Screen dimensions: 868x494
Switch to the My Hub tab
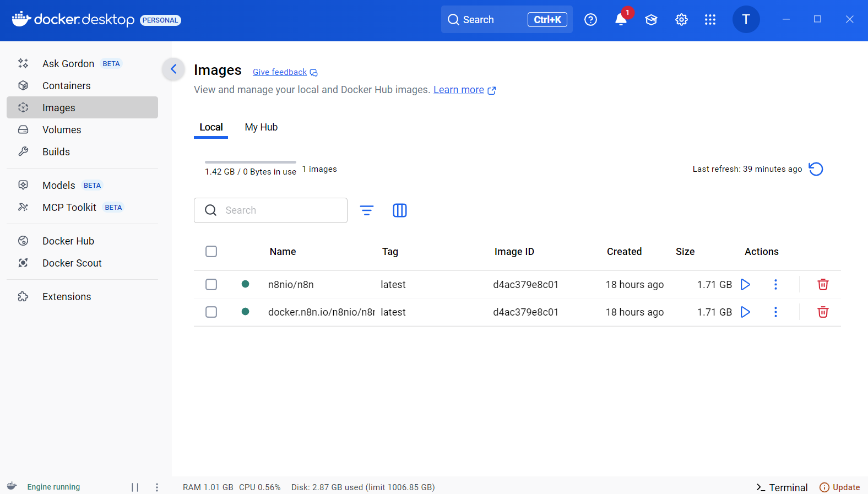261,127
